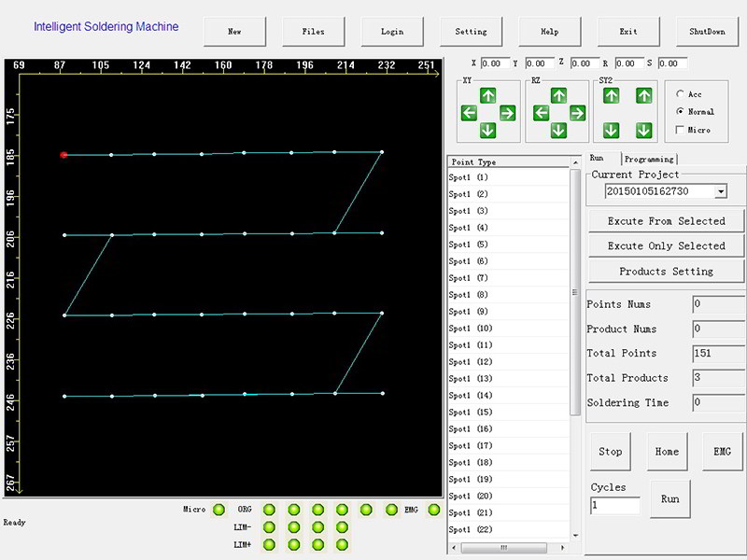Switch to the Programming tab
The image size is (747, 560).
tap(649, 159)
